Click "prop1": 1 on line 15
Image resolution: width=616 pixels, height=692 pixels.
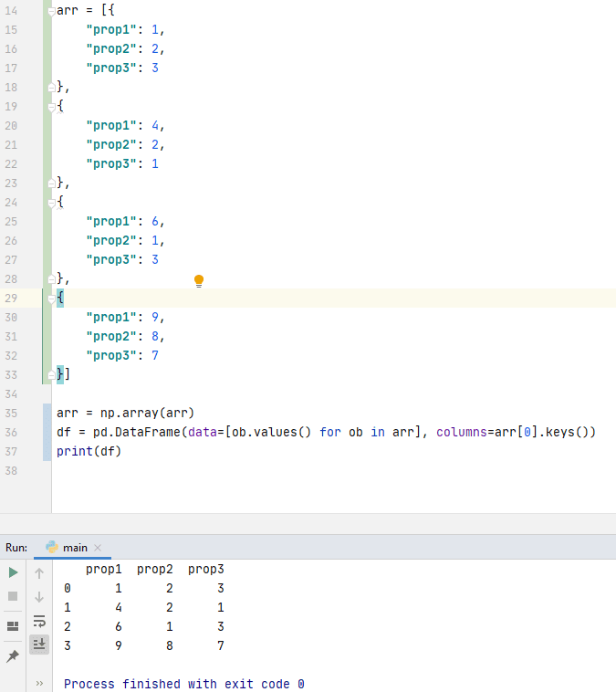[x=122, y=29]
